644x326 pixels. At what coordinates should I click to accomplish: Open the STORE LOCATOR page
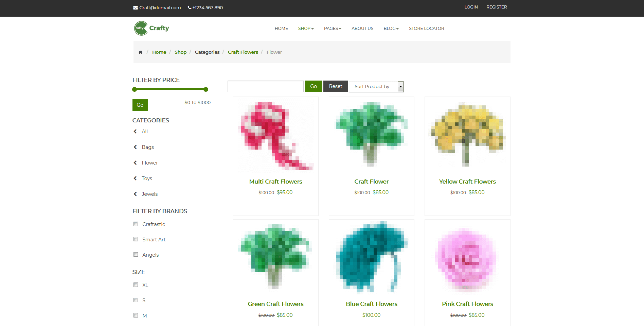[x=426, y=29]
